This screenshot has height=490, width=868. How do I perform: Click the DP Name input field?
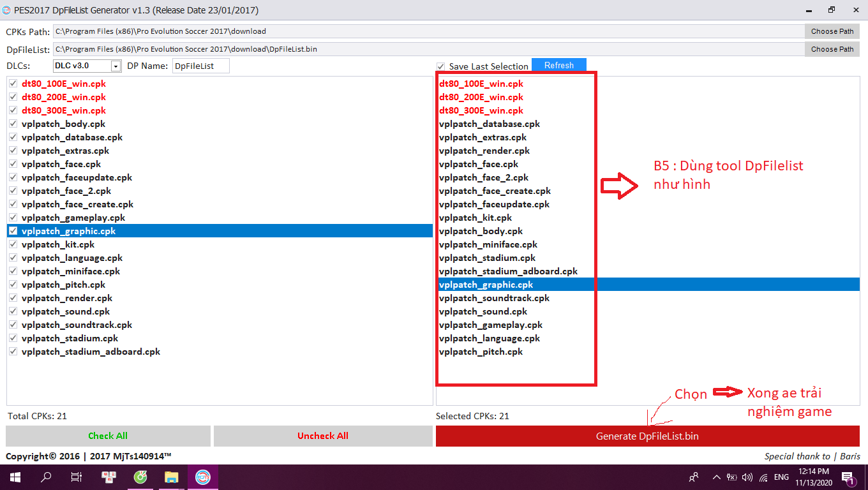tap(200, 66)
